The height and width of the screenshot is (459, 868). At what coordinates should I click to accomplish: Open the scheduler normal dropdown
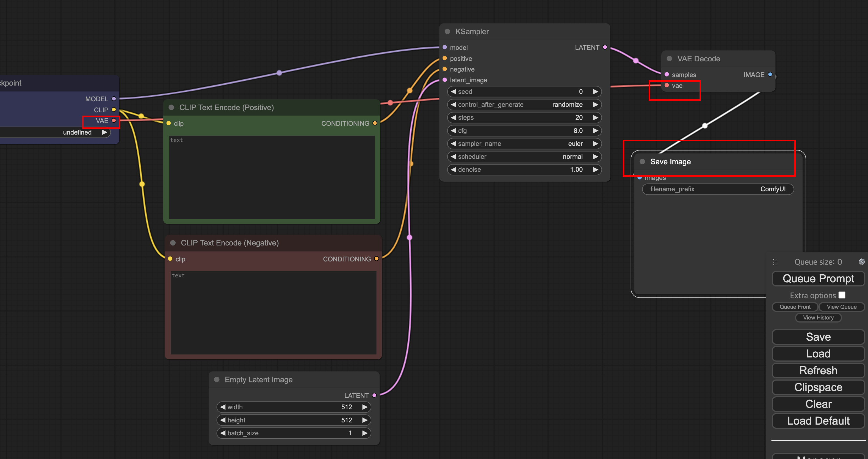(x=524, y=157)
